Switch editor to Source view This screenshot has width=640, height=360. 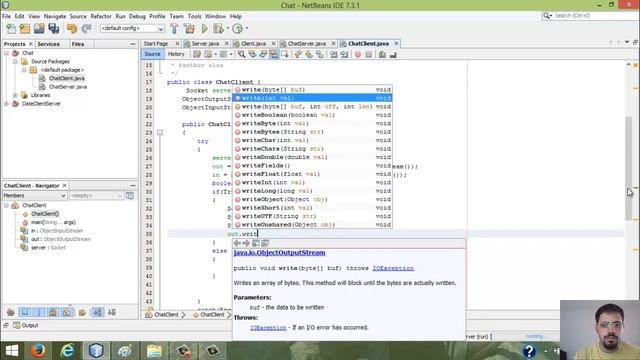(152, 54)
